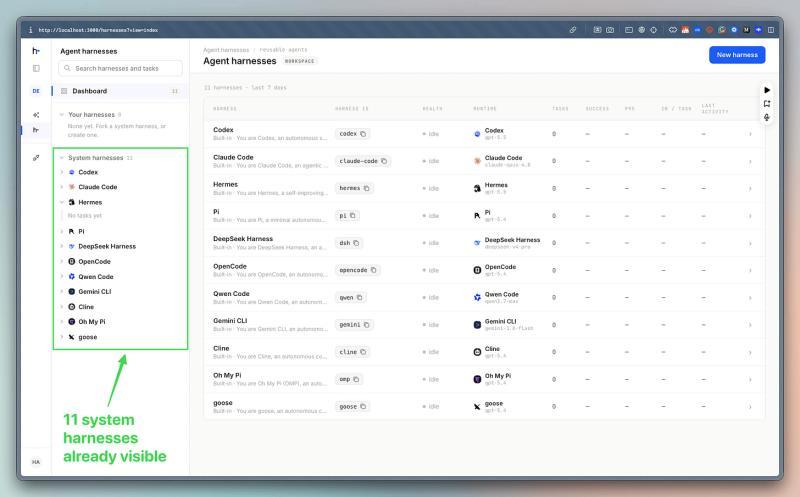Collapse the Your harnesses section
Screen dimensions: 800x497
(x=62, y=114)
